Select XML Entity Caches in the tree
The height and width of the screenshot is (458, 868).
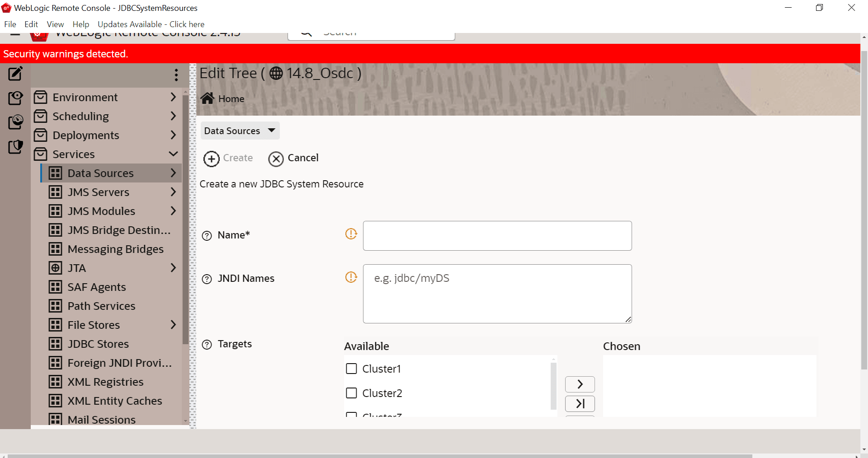[115, 401]
